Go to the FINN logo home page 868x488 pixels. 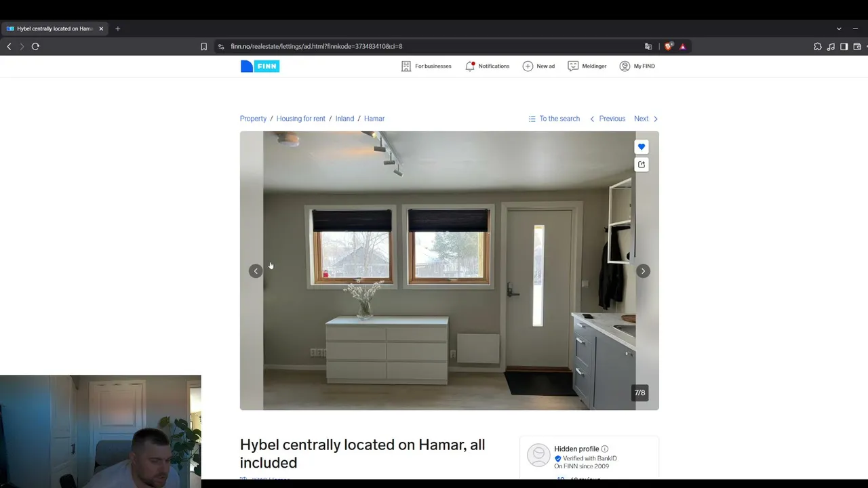point(260,66)
